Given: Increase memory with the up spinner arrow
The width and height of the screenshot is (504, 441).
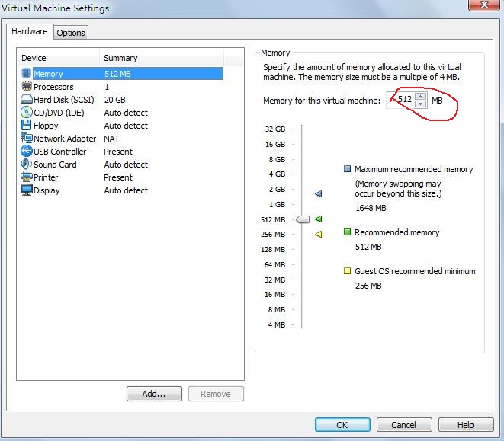Looking at the screenshot, I should [420, 97].
